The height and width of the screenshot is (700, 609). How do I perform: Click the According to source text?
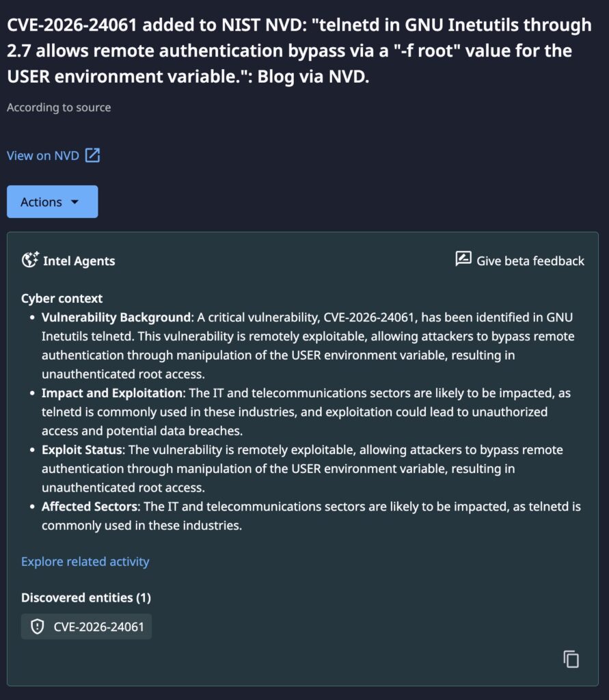point(58,107)
